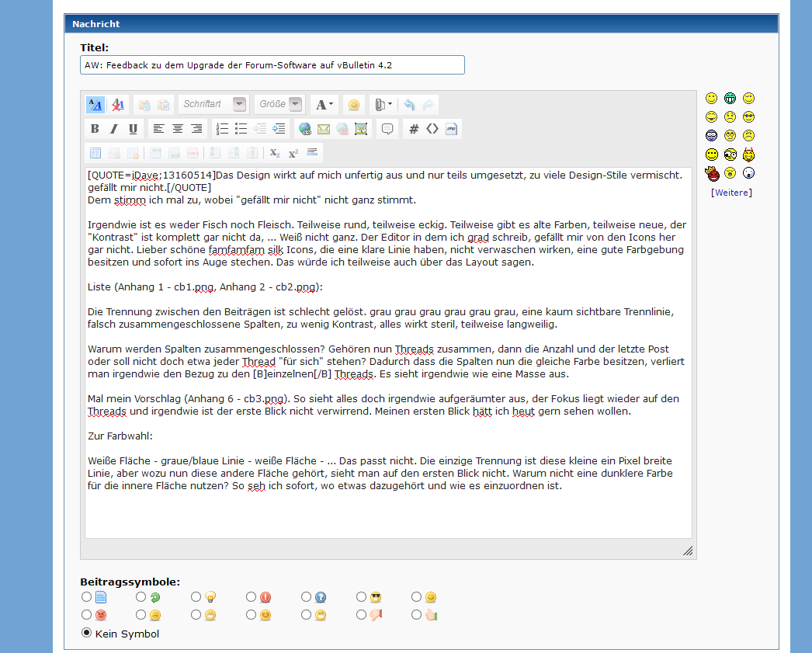This screenshot has width=812, height=653.
Task: Select the thumbs up post icon
Action: 432,615
